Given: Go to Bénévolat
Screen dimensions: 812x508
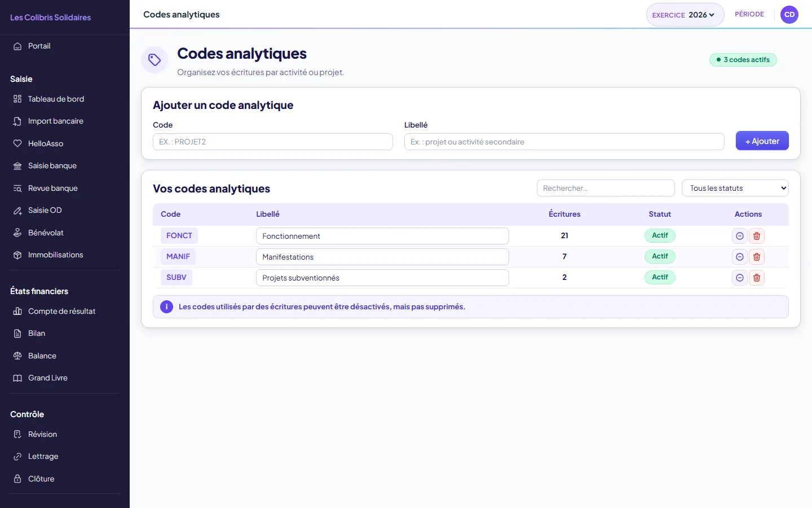Looking at the screenshot, I should click(x=65, y=233).
